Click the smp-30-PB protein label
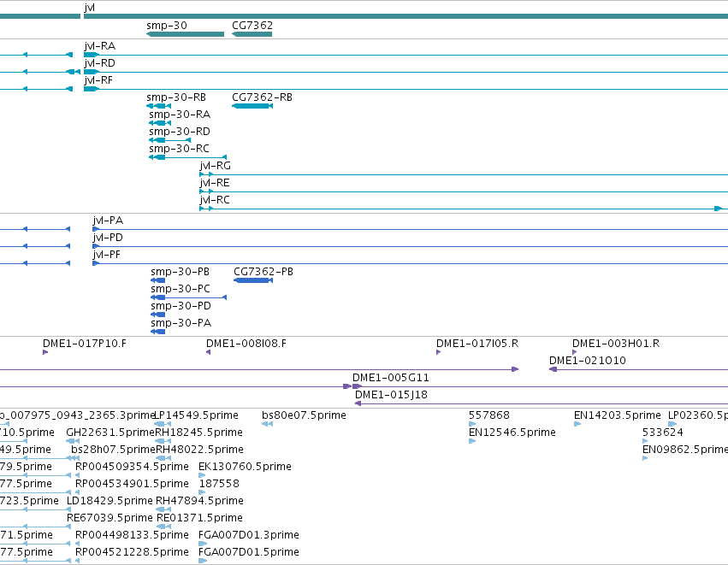The image size is (728, 565). click(181, 272)
